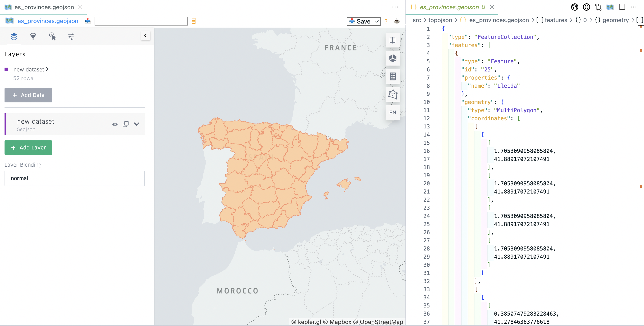Open editor more actions ellipsis
Image resolution: width=644 pixels, height=326 pixels.
[x=634, y=7]
